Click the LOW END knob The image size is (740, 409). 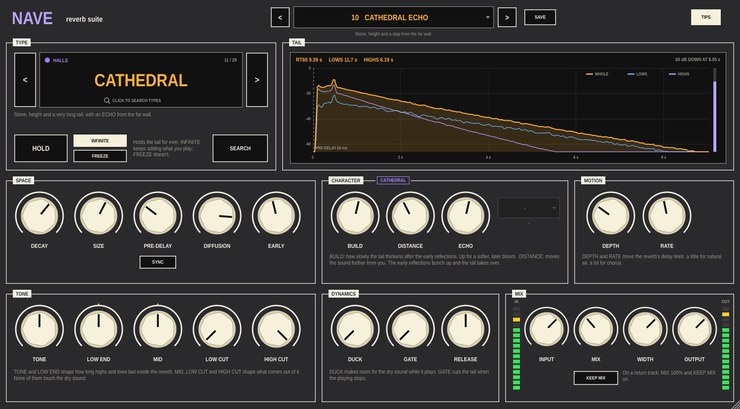click(99, 329)
